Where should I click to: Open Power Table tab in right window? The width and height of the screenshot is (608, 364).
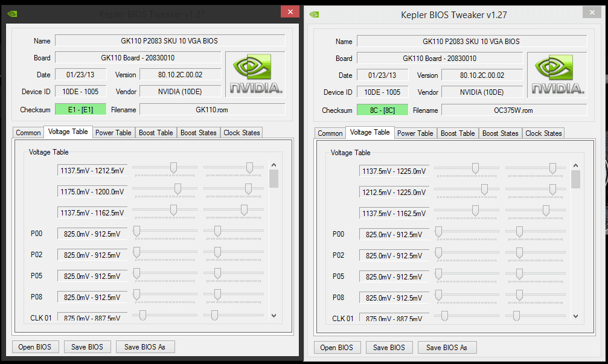coord(415,133)
